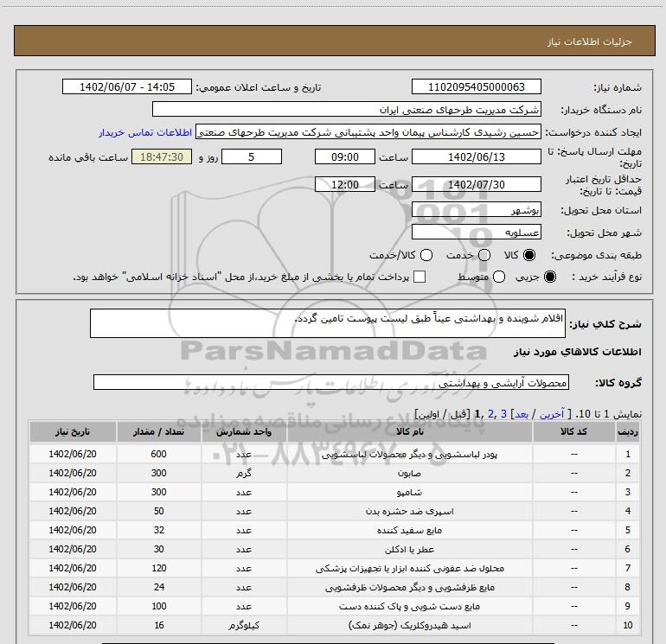Select the محلول ضد عفونی کننده ابزار row
Image resolution: width=666 pixels, height=644 pixels.
334,568
